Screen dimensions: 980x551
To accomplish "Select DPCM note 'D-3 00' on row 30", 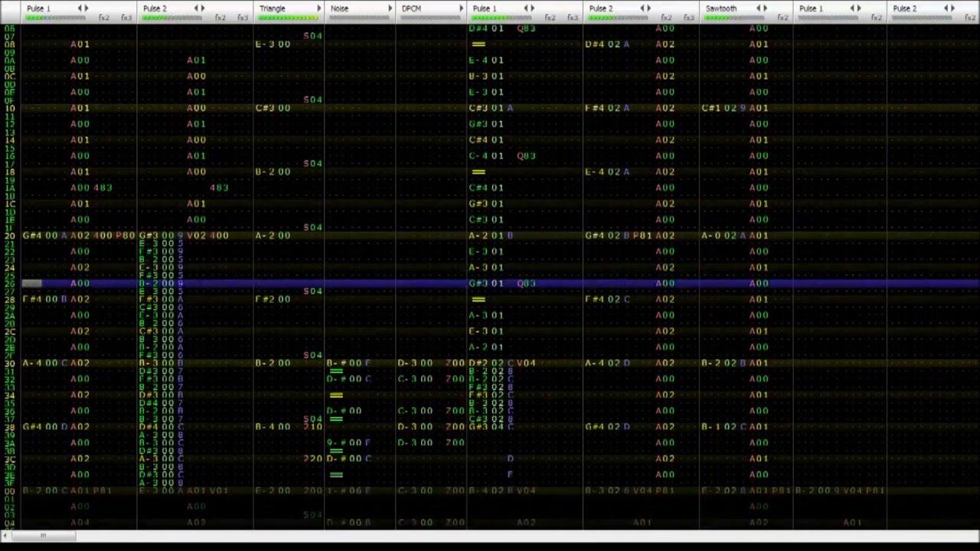I will (415, 363).
